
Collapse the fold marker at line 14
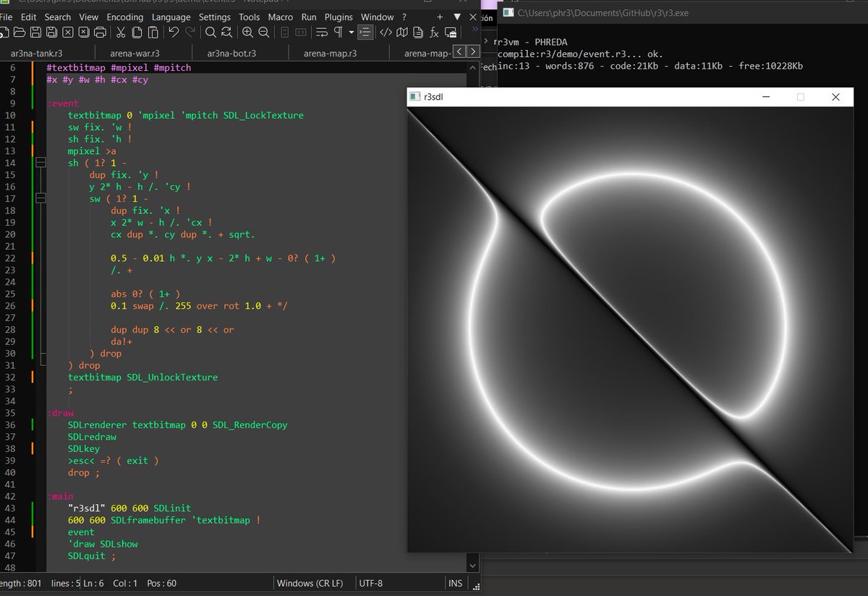(x=41, y=163)
